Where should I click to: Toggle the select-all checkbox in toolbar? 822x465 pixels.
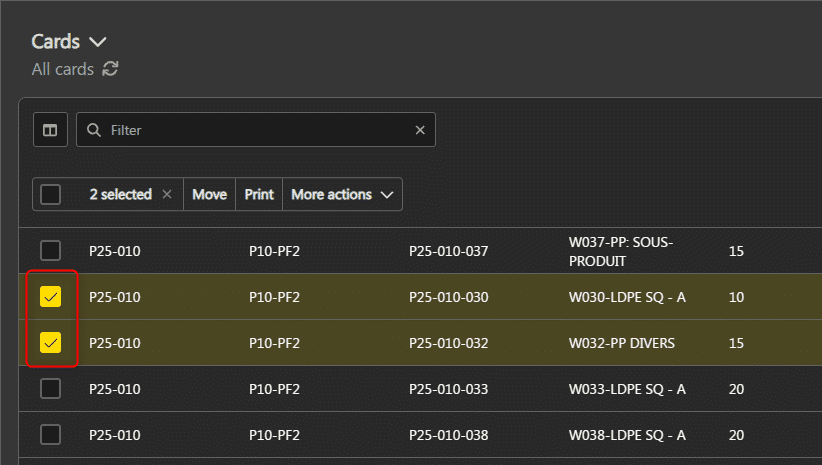pyautogui.click(x=51, y=194)
